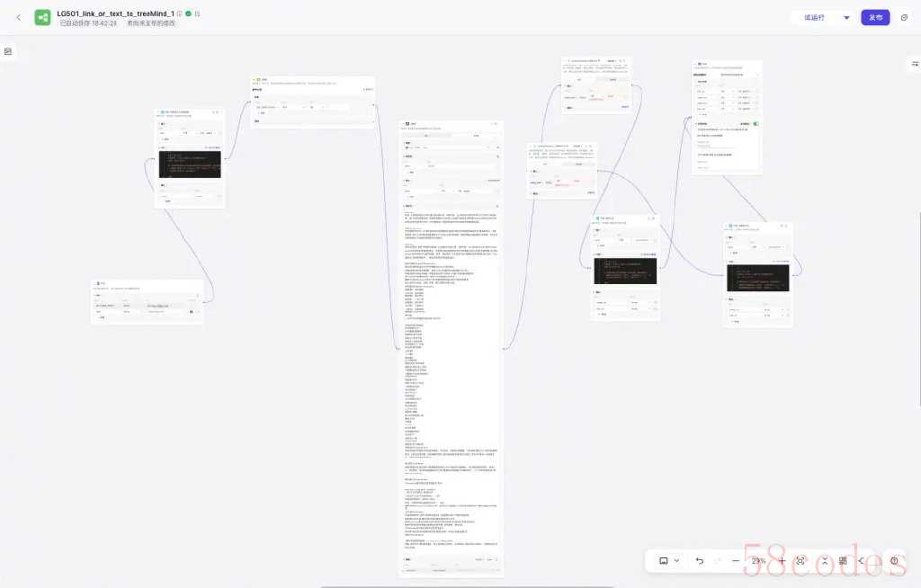Viewport: 921px width, 588px height.
Task: Open the help question-mark icon
Action: 895,561
